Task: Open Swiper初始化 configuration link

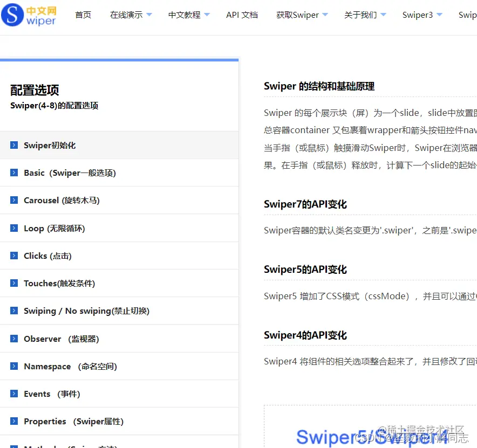Action: [50, 145]
